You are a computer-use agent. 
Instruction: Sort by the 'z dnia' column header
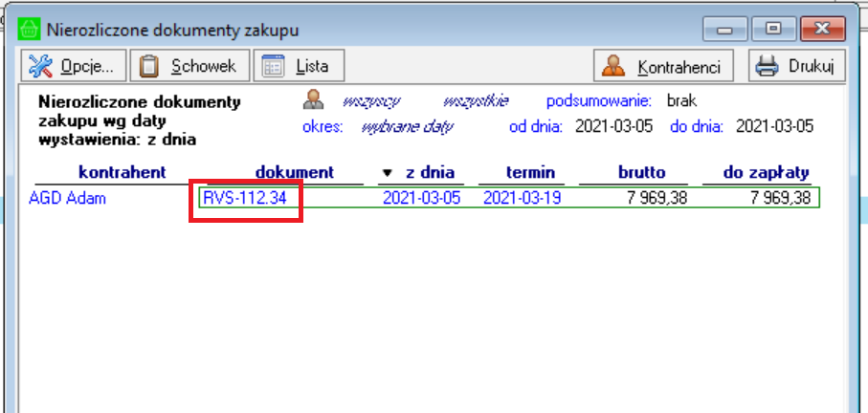tap(418, 173)
